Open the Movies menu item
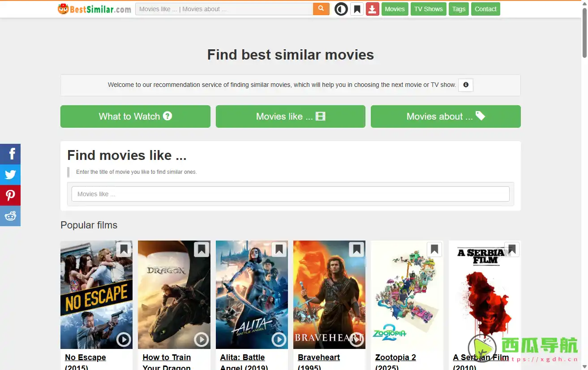This screenshot has width=588, height=370. coord(395,9)
